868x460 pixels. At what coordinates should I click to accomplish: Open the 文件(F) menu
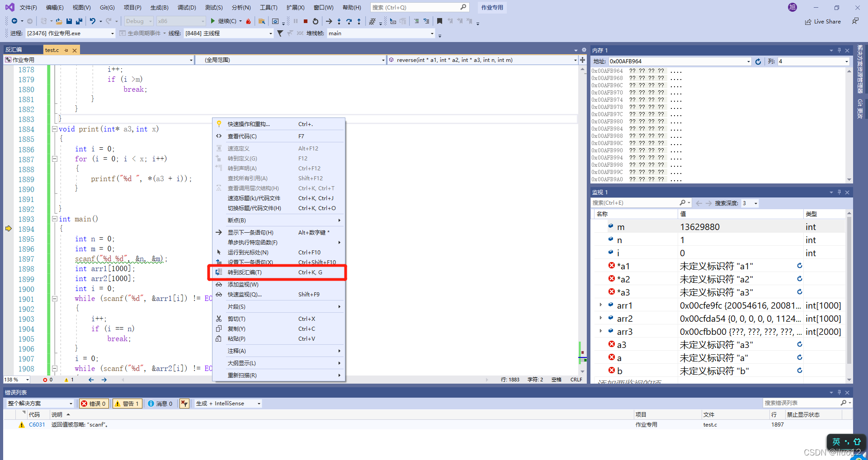tap(28, 8)
